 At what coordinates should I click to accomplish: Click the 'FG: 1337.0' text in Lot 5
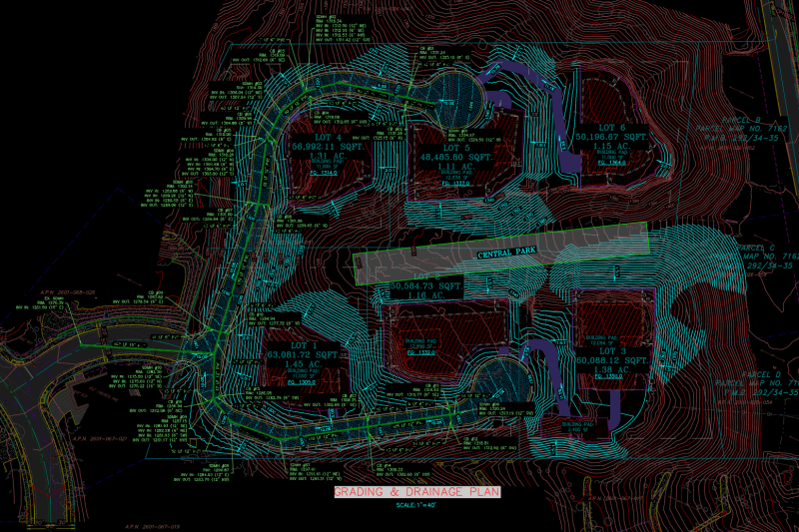455,184
